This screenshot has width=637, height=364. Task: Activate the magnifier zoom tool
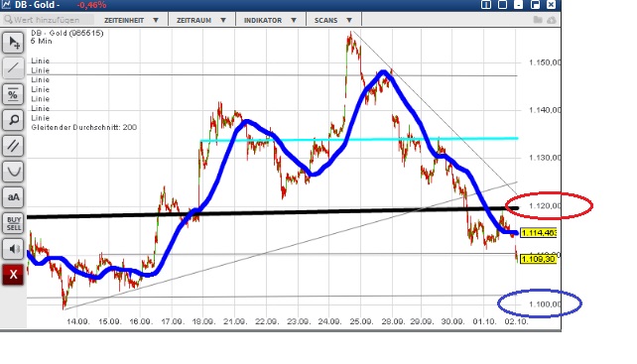[x=14, y=120]
